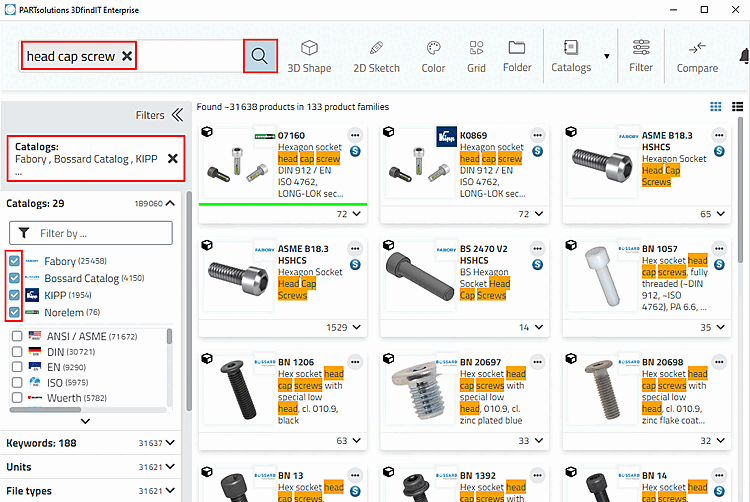Screen dimensions: 750x502
Task: Click the blue S badge on BS 2470 V2
Action: (x=537, y=264)
